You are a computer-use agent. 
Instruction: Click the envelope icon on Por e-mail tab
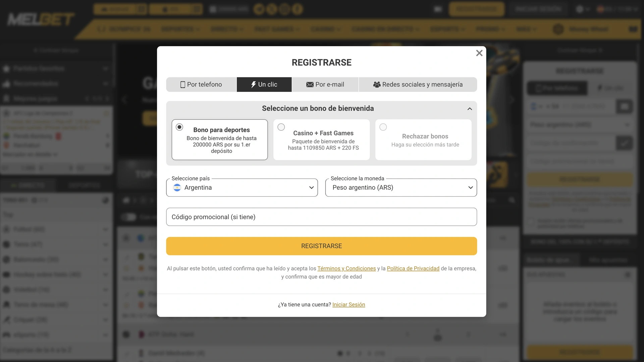[309, 84]
